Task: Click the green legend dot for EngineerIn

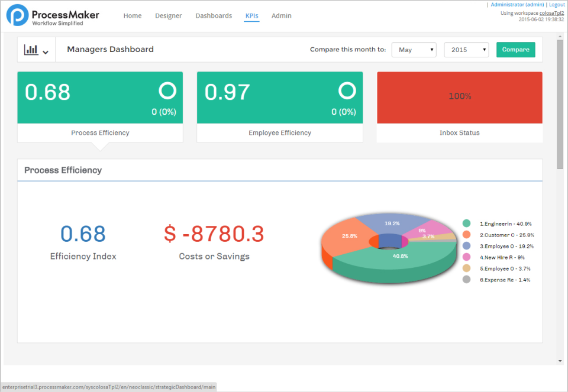Action: (466, 223)
